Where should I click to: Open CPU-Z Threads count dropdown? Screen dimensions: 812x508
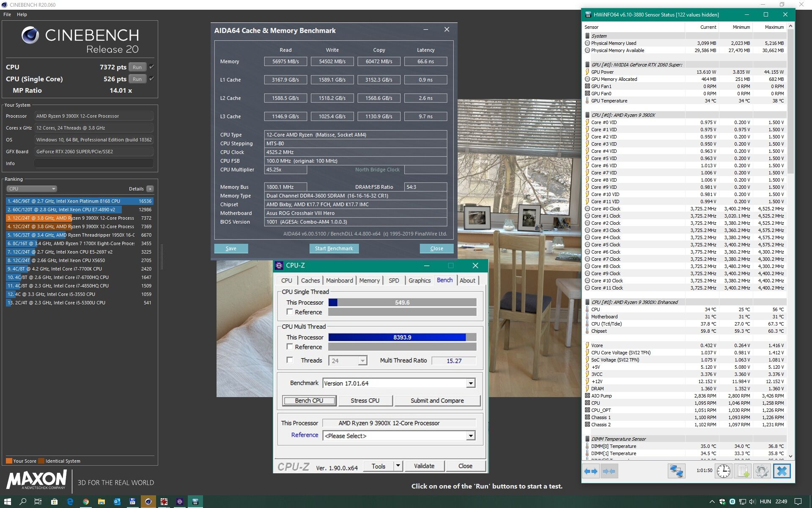click(x=362, y=361)
